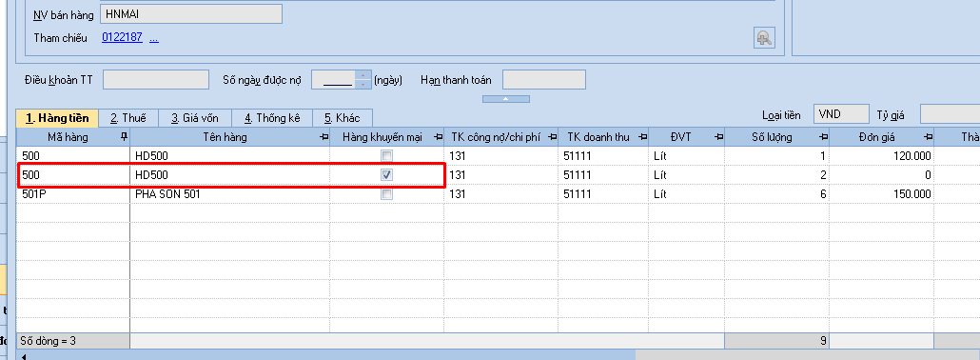This screenshot has width=980, height=360.
Task: Click pin icon in Mã hàng column header
Action: click(124, 136)
